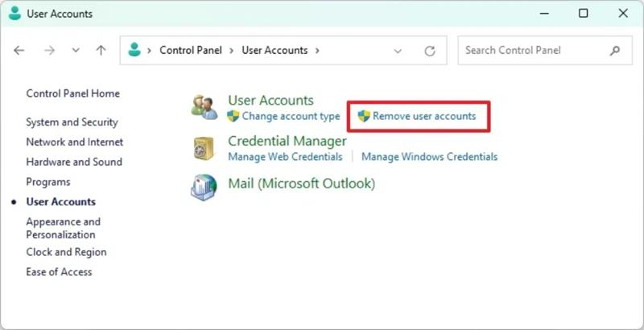The height and width of the screenshot is (330, 644).
Task: Click Change account type link
Action: coord(291,116)
